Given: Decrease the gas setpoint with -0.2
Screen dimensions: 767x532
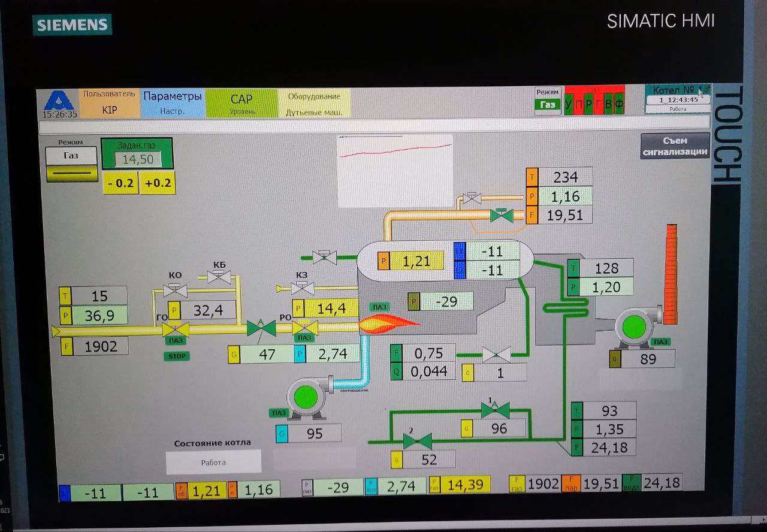Looking at the screenshot, I should [x=120, y=183].
